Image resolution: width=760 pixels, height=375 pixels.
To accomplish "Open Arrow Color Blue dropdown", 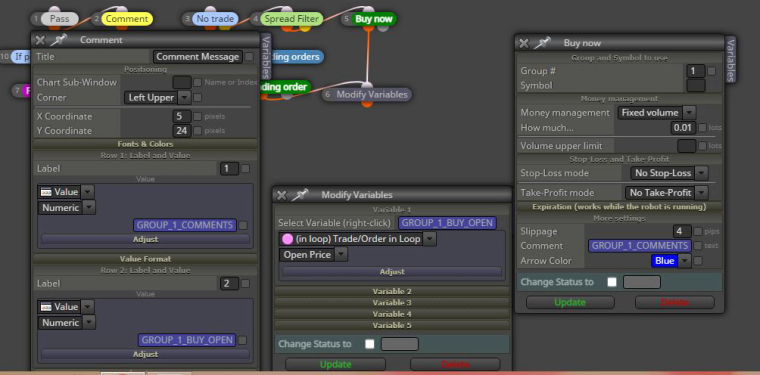I will tap(671, 261).
